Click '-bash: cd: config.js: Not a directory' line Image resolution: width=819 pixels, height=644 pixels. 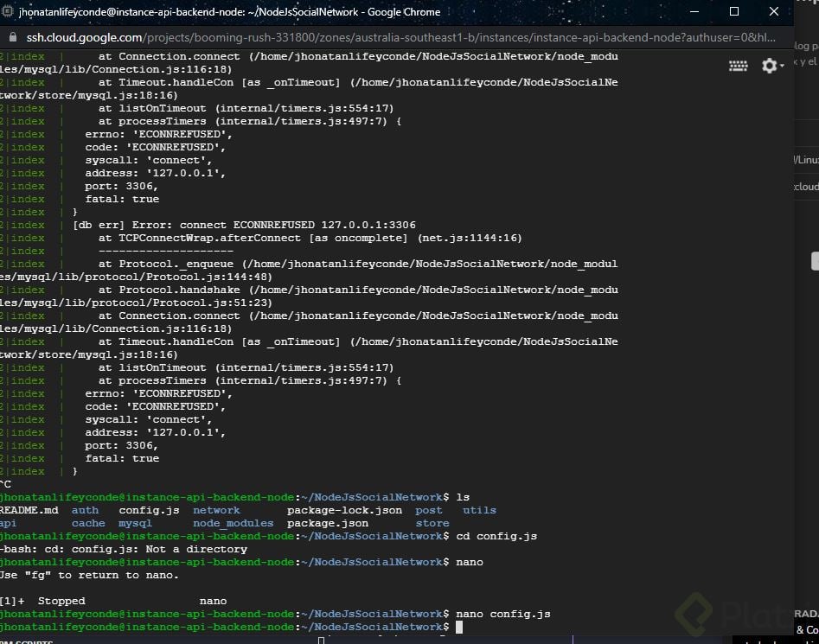point(124,550)
